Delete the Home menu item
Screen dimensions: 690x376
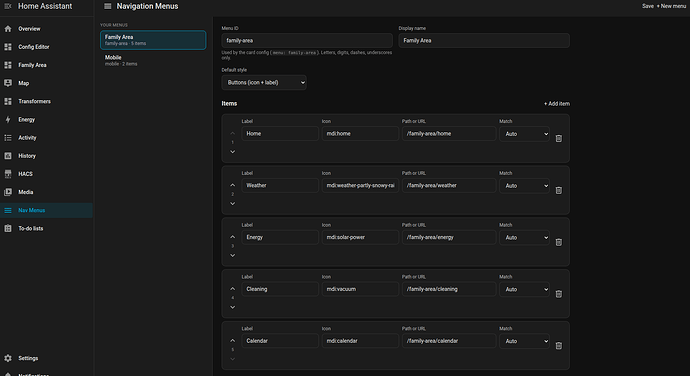pos(558,138)
